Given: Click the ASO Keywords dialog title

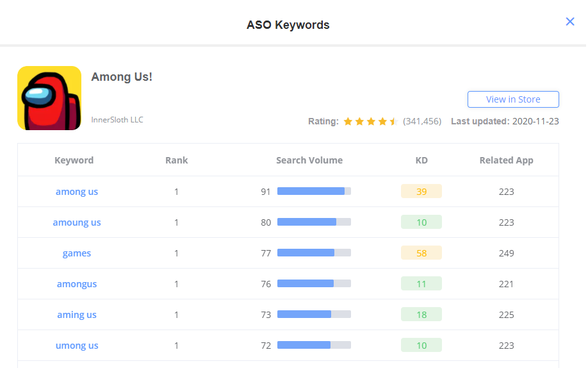Looking at the screenshot, I should pyautogui.click(x=288, y=25).
